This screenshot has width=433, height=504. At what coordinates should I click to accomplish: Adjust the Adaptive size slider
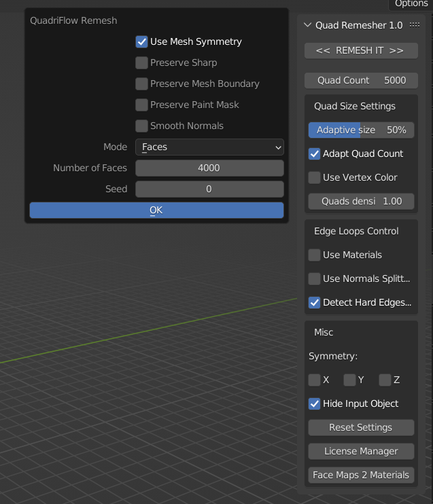coord(361,130)
